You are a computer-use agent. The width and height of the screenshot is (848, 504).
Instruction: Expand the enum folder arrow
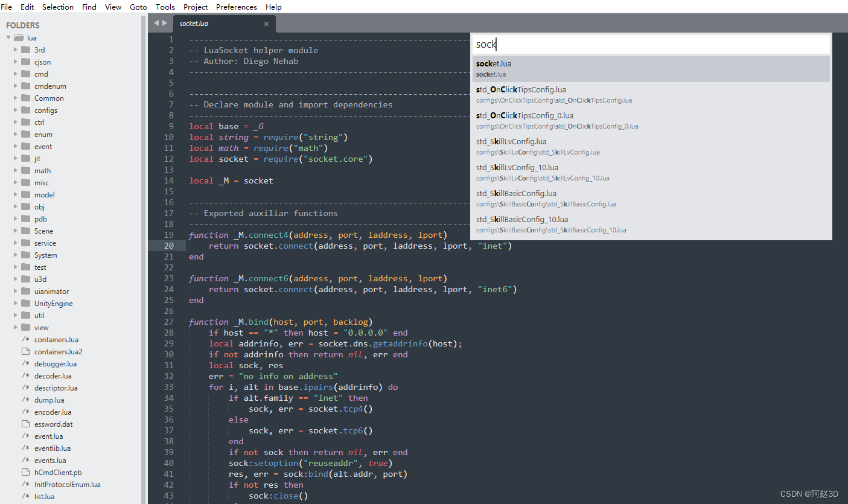(x=16, y=134)
